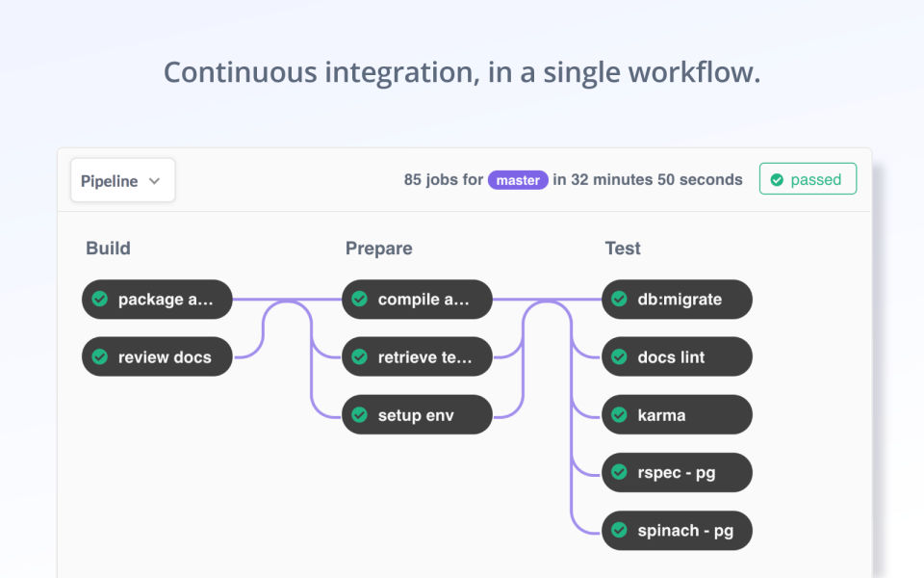
Task: Click the chevron arrow beside Pipeline
Action: (x=154, y=181)
